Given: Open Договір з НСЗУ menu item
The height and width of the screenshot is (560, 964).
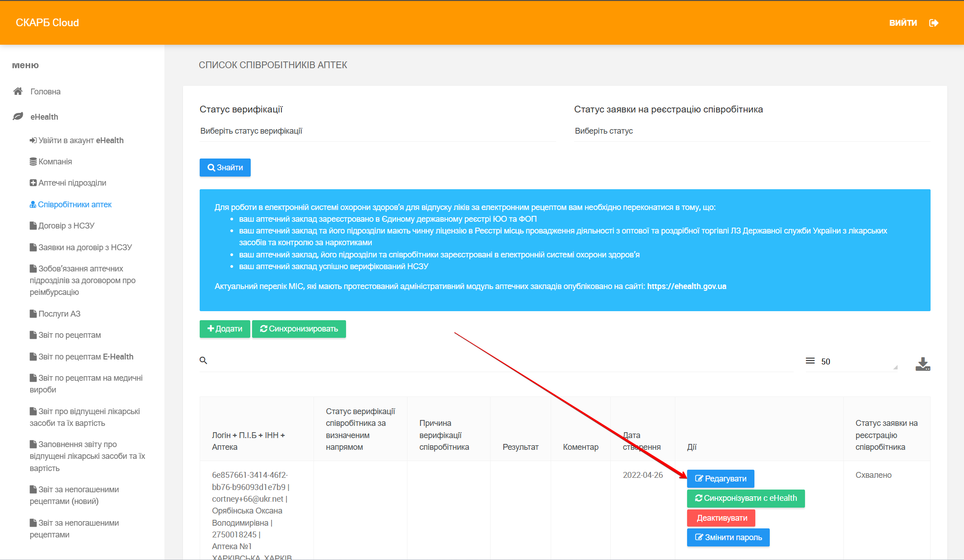Looking at the screenshot, I should tap(66, 226).
